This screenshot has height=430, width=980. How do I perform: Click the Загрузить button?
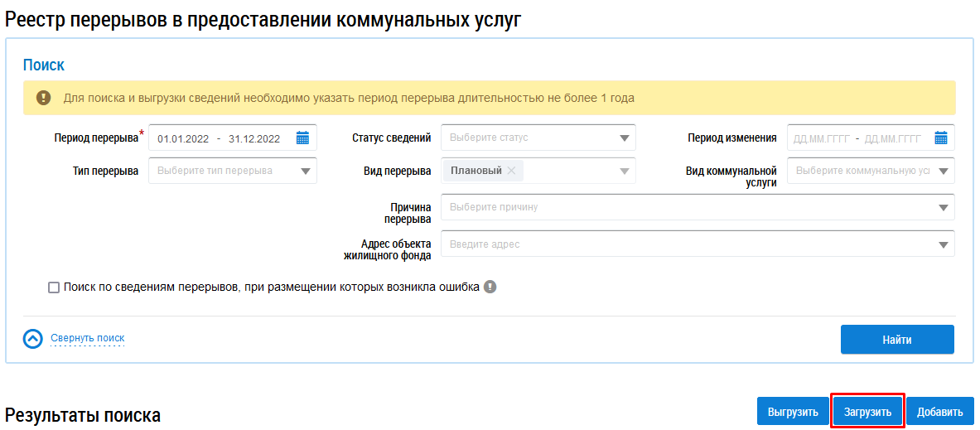point(867,412)
